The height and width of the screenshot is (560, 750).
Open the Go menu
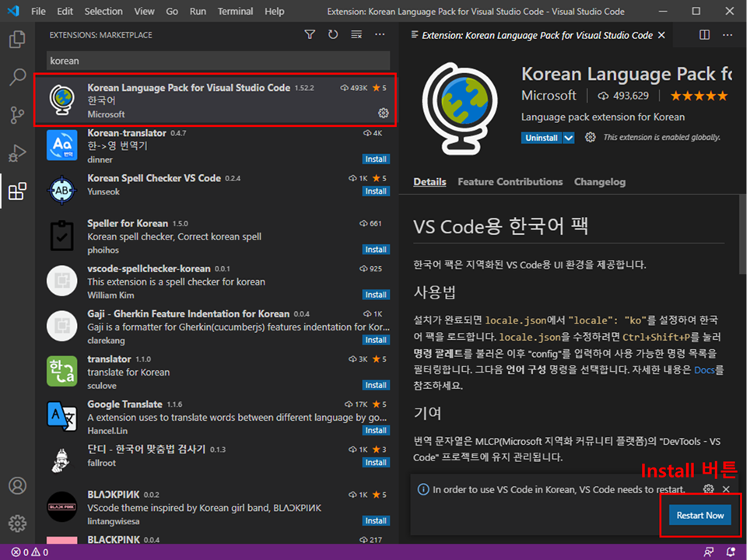[172, 11]
